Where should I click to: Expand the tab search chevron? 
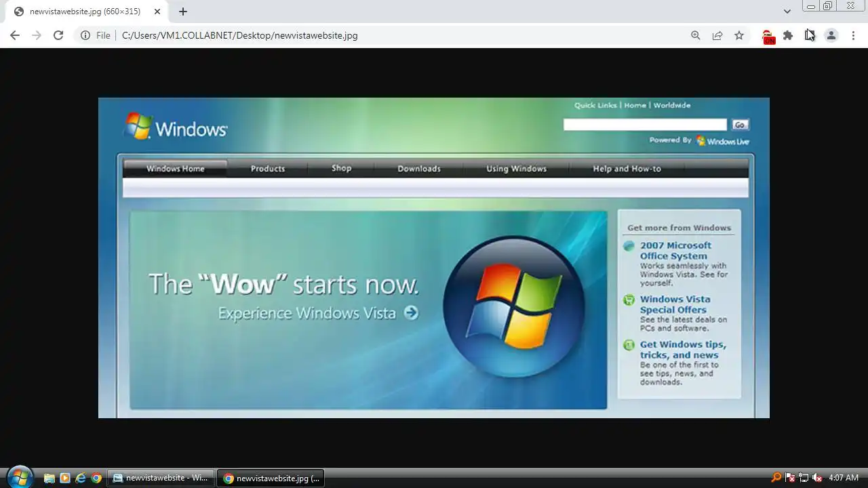787,12
